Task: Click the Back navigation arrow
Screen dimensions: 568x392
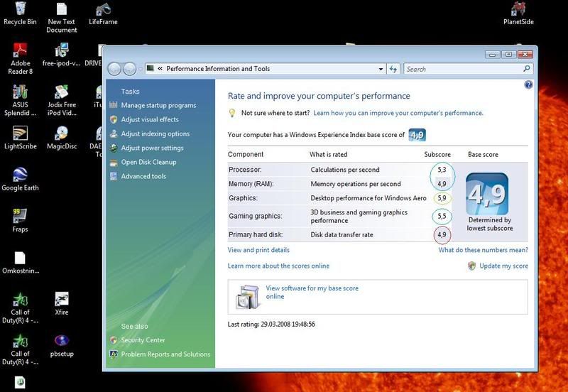Action: tap(114, 69)
